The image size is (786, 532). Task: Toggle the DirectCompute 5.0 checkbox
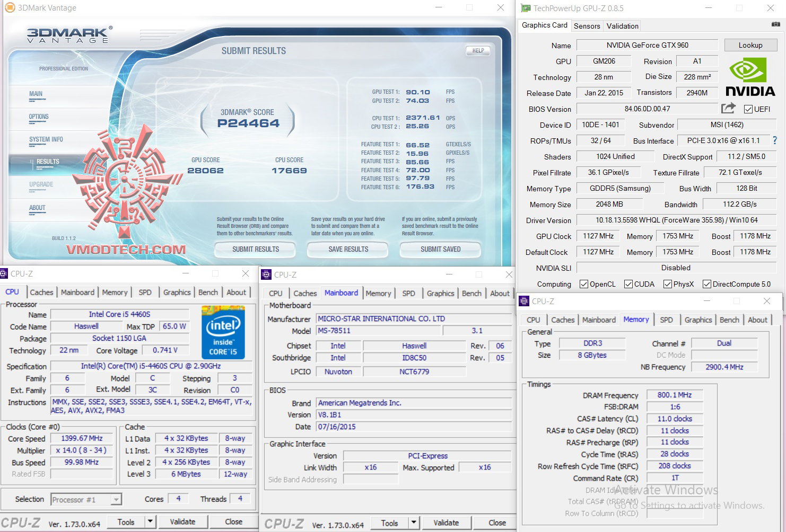tap(707, 284)
